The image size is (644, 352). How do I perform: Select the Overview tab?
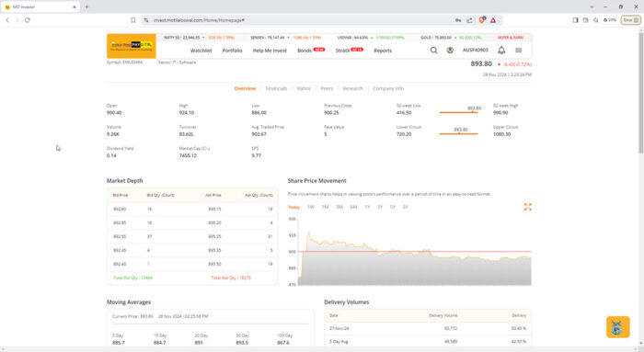245,88
